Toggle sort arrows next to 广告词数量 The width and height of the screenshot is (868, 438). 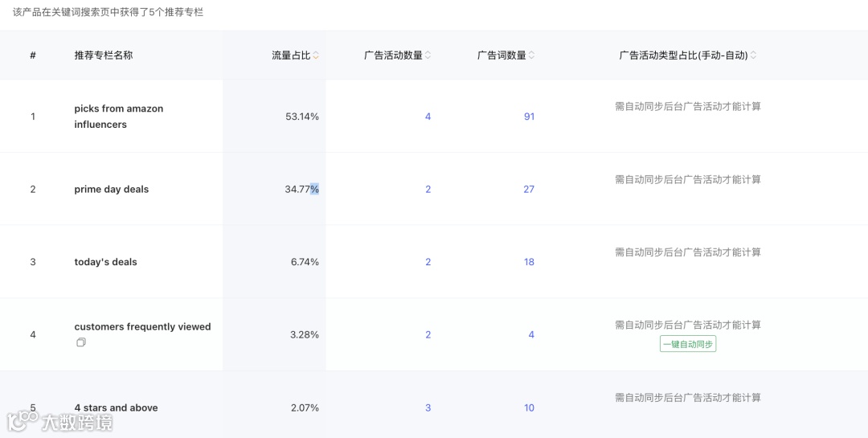pyautogui.click(x=531, y=55)
